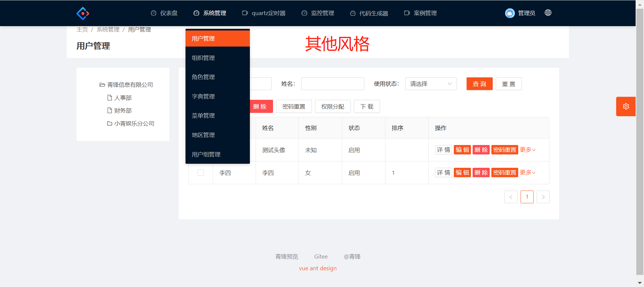The width and height of the screenshot is (644, 287).
Task: Select 小青娱乐分公司 in the tree
Action: (x=135, y=124)
